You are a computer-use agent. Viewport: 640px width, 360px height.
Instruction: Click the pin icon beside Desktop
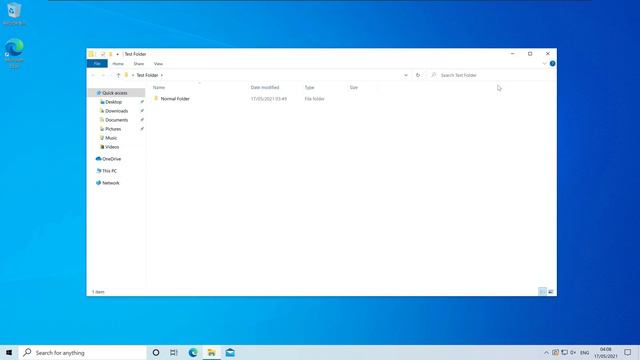click(142, 102)
